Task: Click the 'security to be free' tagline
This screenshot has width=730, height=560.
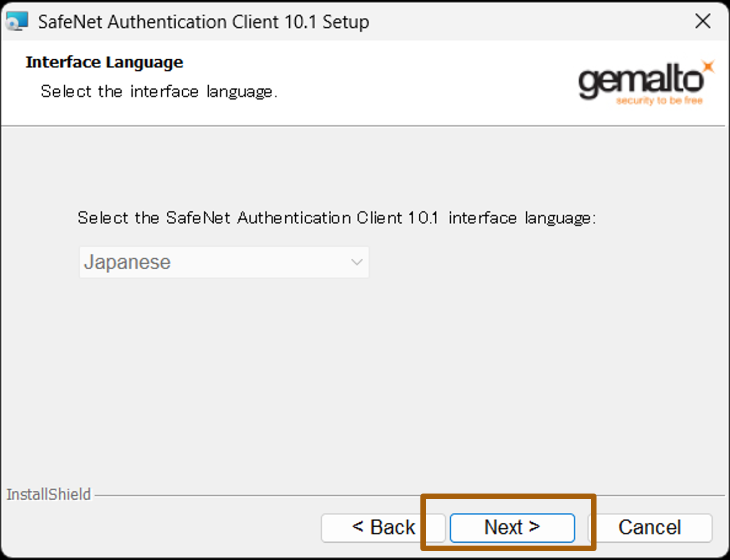Action: click(x=659, y=100)
